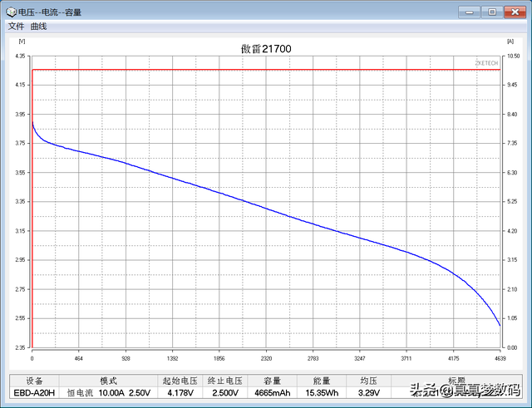Open the 文件 menu
Screen dimensions: 532x408
16,26
